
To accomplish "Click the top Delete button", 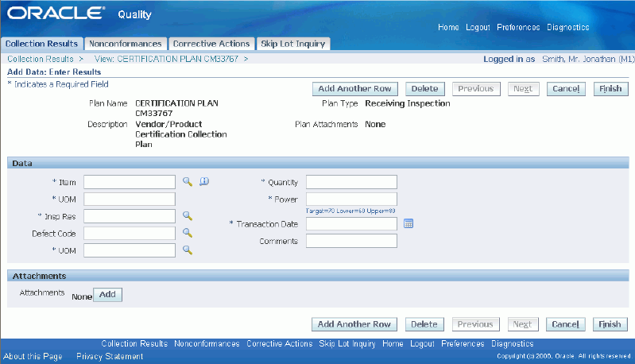I will click(x=425, y=89).
